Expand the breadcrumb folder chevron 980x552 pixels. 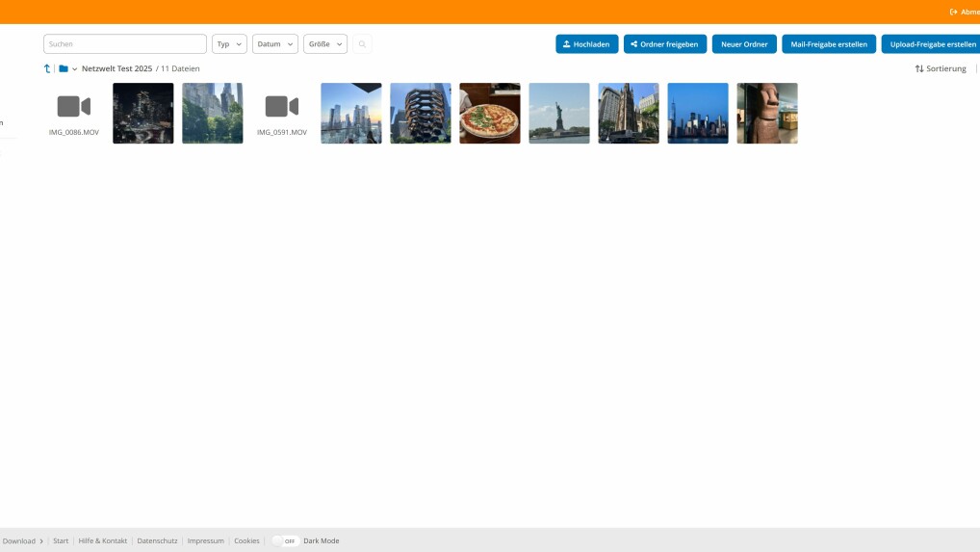75,69
